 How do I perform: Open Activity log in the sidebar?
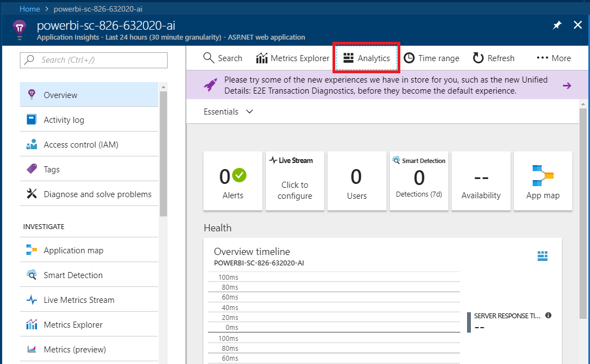pos(89,120)
